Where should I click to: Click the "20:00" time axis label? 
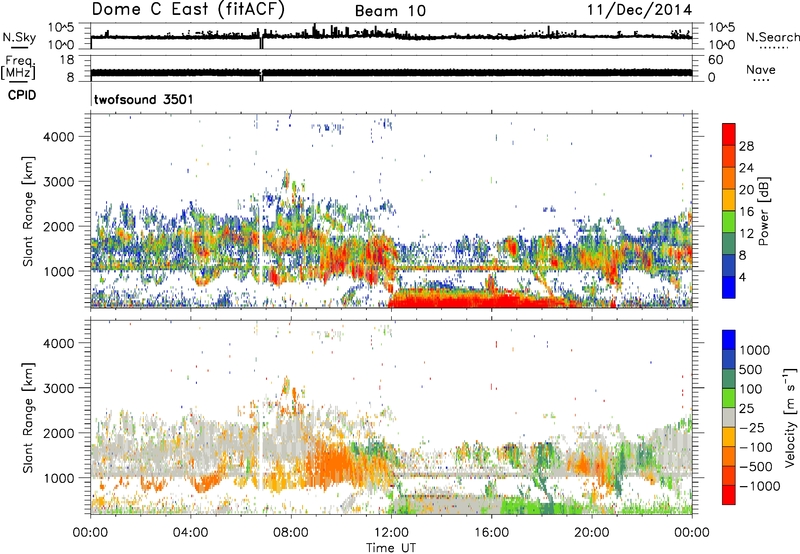592,533
